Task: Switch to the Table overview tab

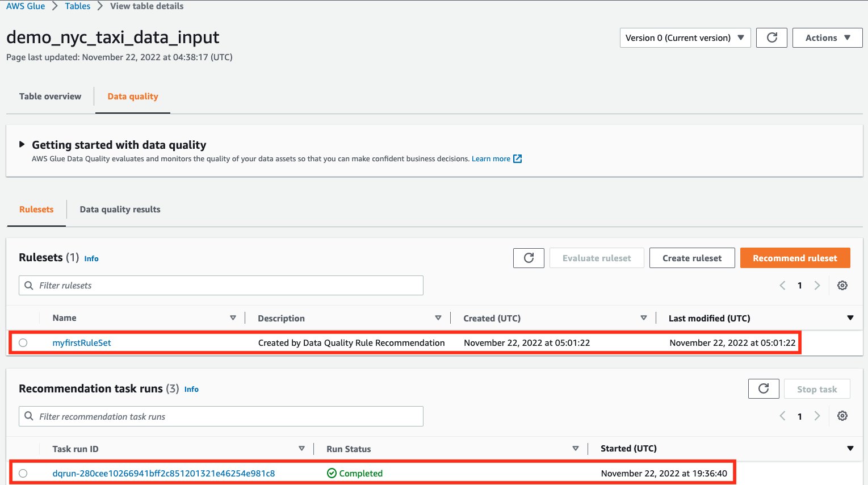Action: click(x=50, y=97)
